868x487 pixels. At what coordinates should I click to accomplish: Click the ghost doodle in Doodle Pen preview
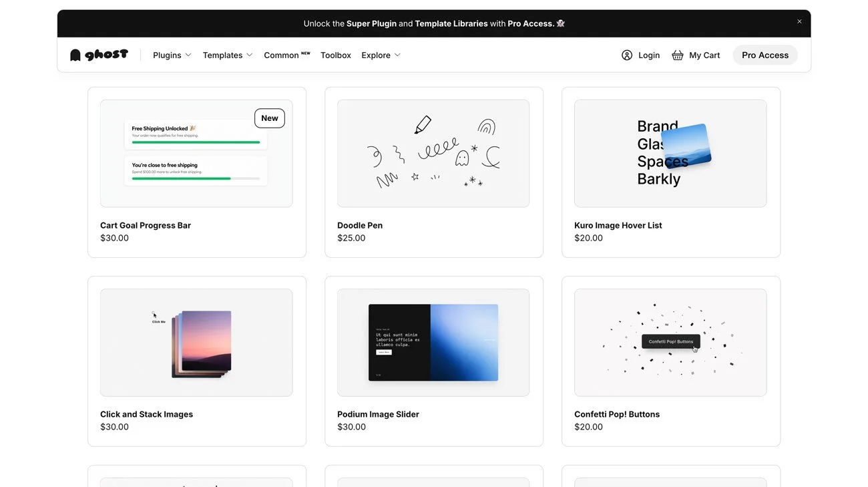click(461, 158)
